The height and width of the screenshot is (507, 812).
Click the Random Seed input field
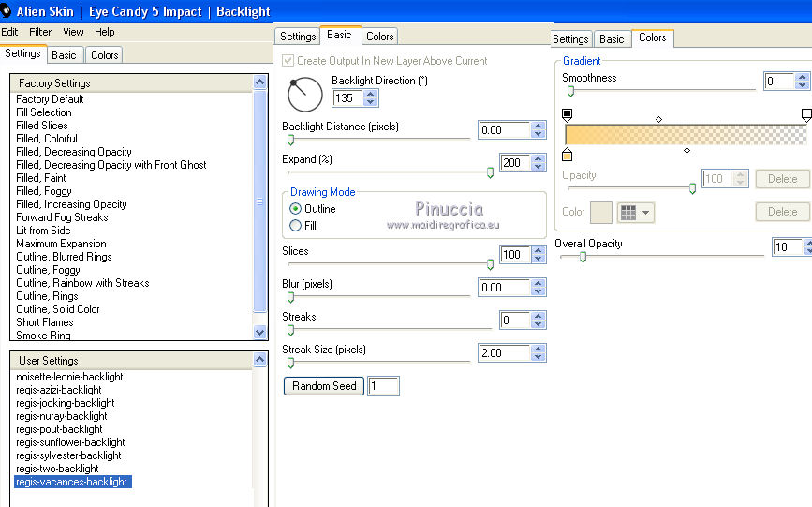click(x=383, y=386)
